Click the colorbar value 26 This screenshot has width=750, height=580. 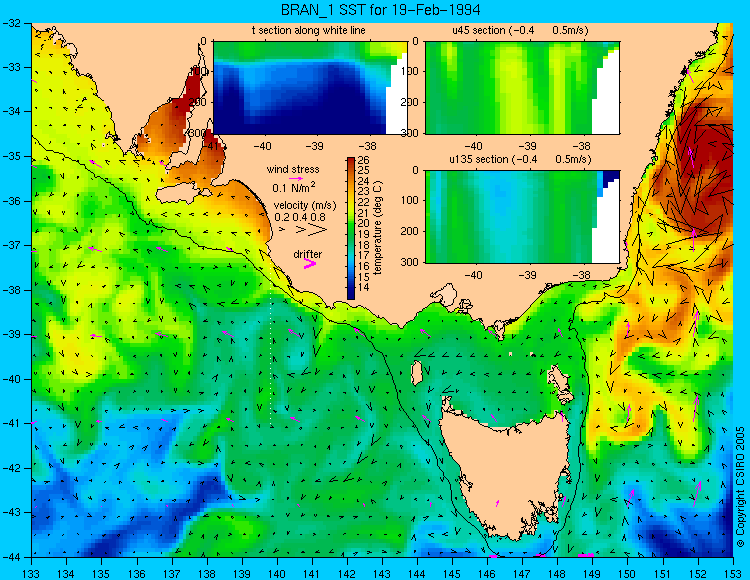click(x=364, y=160)
